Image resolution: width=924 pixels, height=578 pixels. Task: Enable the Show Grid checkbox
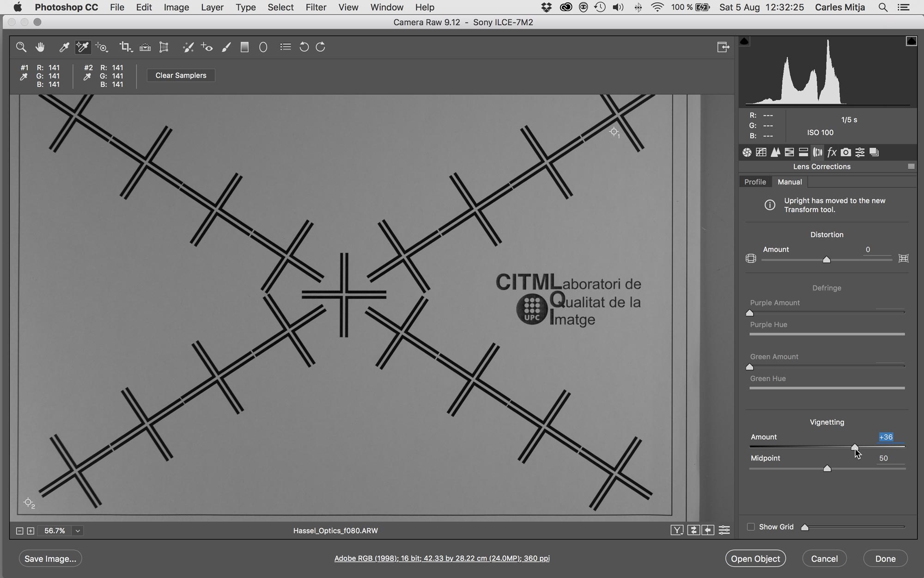tap(751, 527)
